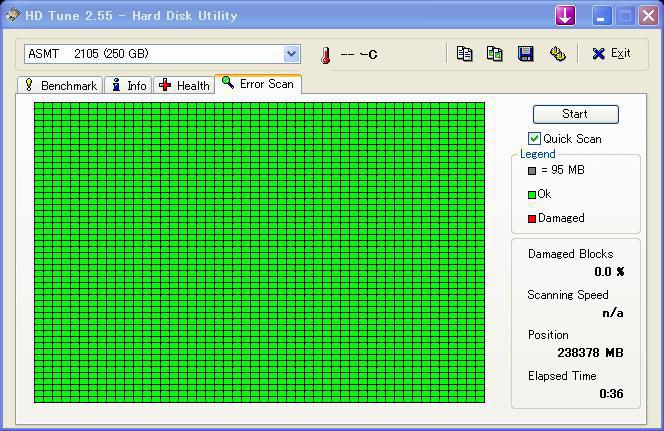Click the 'Legend' group title

click(537, 154)
